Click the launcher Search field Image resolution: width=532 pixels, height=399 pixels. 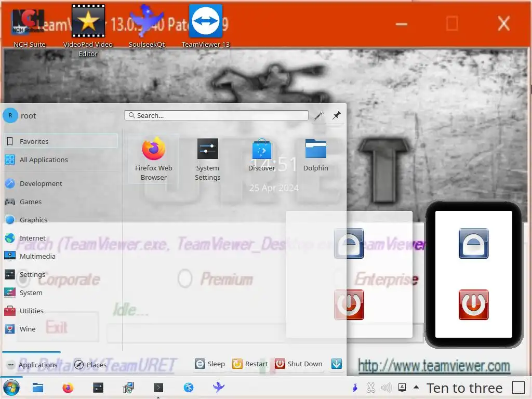[x=217, y=115]
